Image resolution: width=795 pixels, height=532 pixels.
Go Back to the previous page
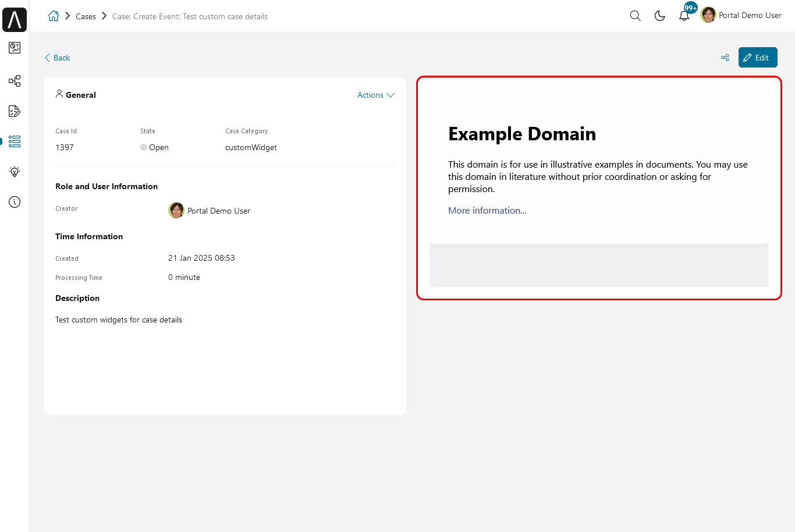click(x=57, y=58)
